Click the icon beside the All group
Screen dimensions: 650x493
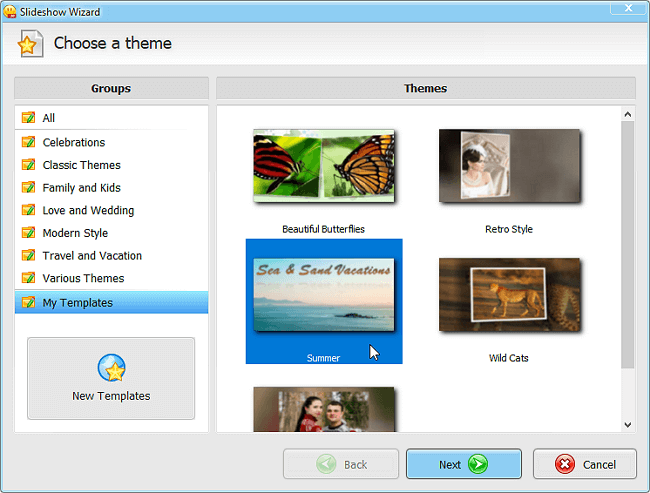pos(28,118)
